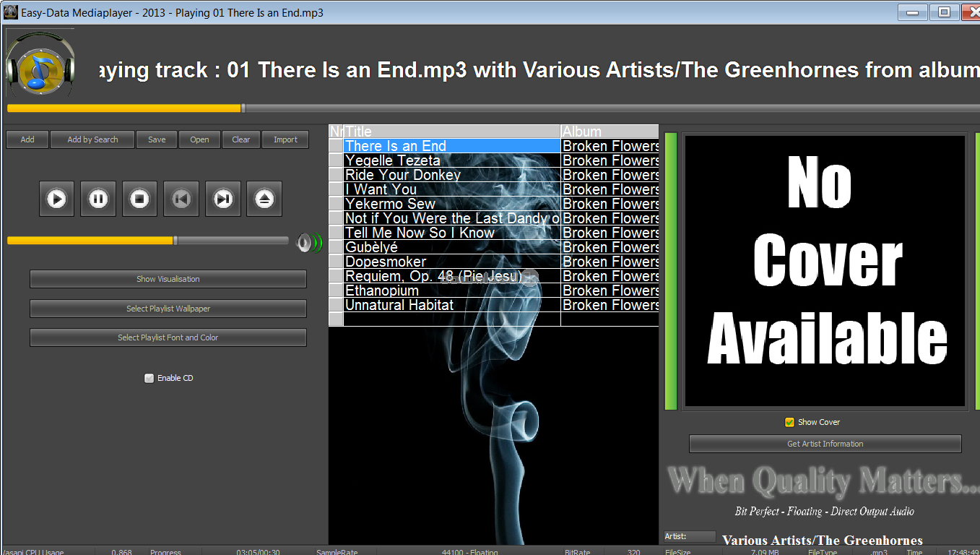980x555 pixels.
Task: Select Not if You Were the Last Dandy
Action: (x=452, y=218)
